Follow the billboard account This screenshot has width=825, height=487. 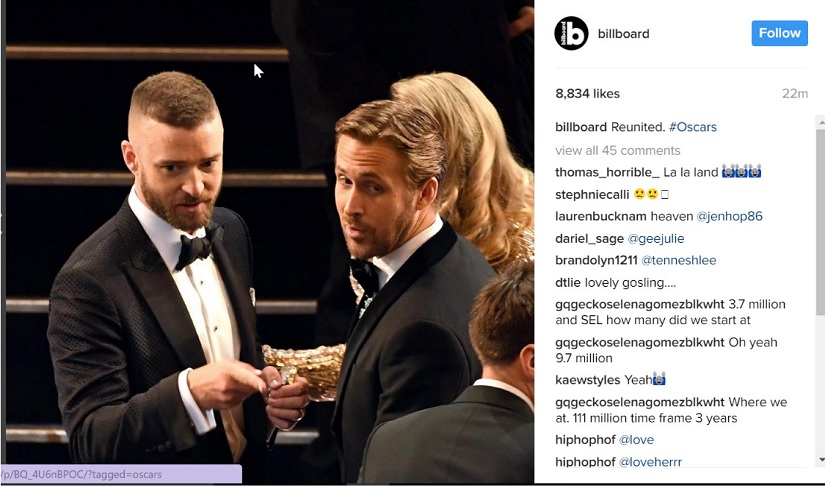pos(779,33)
